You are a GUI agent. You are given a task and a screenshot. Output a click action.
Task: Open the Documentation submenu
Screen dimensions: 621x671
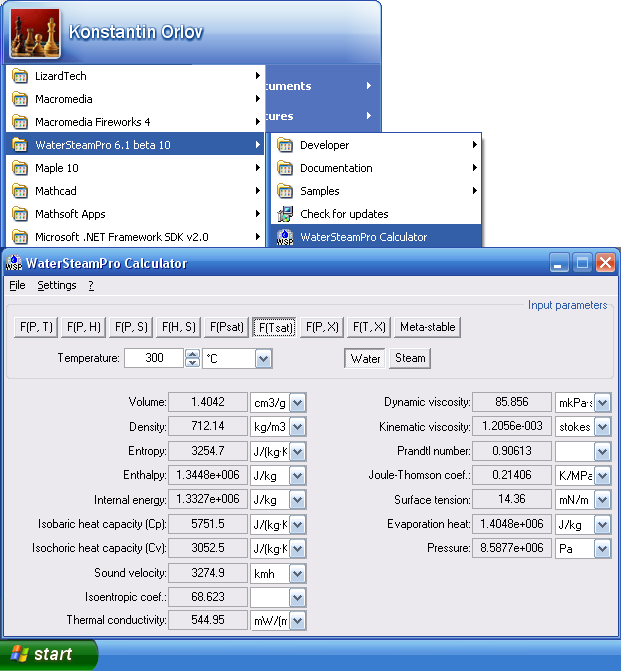[376, 168]
